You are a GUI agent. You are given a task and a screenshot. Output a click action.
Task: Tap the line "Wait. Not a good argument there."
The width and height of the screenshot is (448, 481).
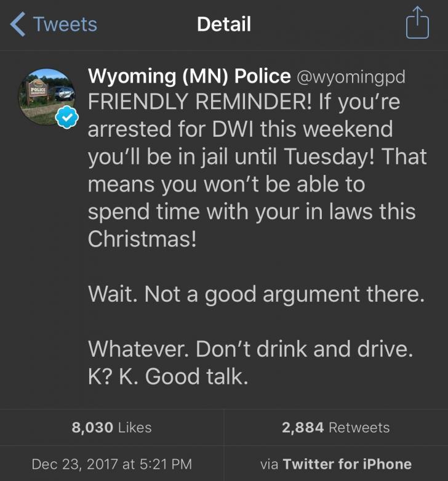click(x=257, y=294)
